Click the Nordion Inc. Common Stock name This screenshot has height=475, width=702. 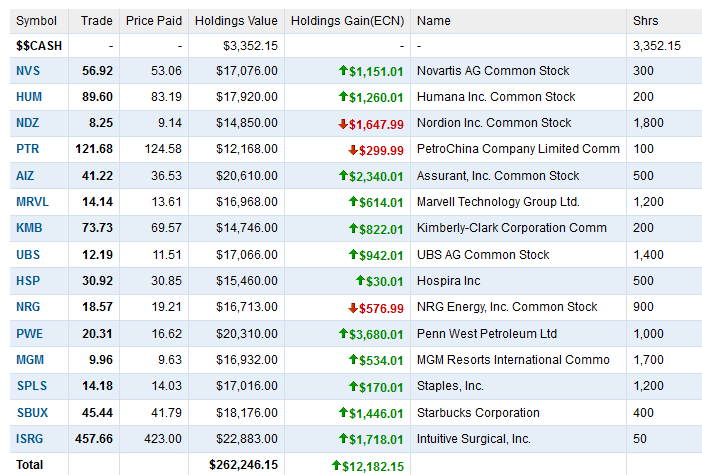(x=494, y=123)
